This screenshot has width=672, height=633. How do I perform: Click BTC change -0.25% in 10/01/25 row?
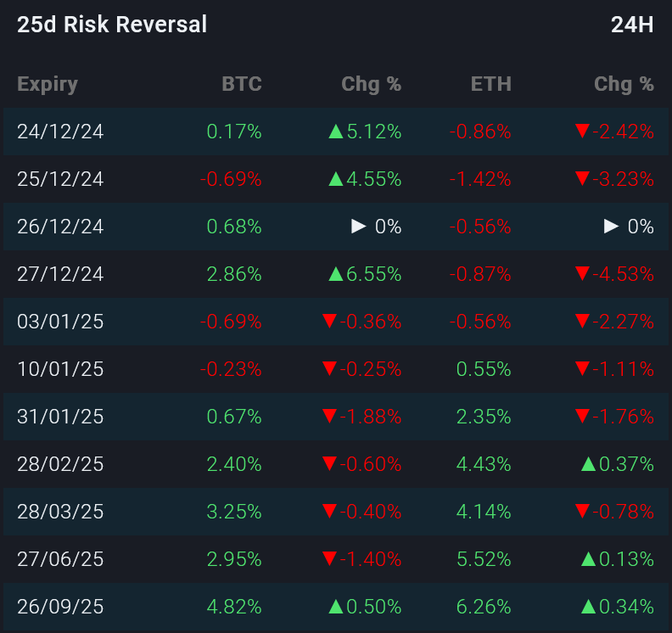pos(361,369)
